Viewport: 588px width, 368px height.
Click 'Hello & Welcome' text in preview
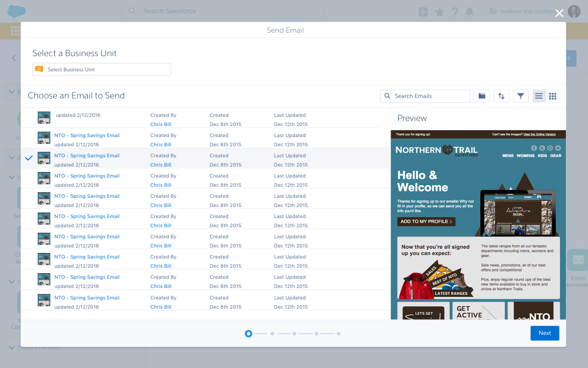(423, 181)
